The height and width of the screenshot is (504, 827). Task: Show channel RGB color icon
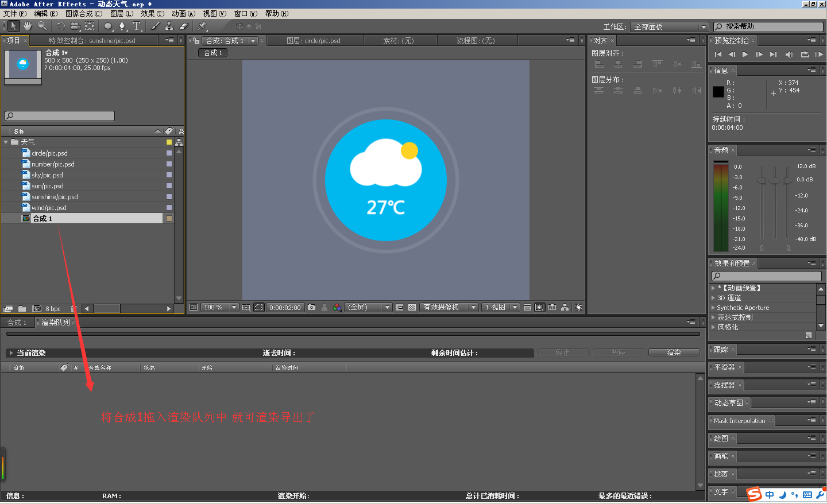tap(337, 308)
